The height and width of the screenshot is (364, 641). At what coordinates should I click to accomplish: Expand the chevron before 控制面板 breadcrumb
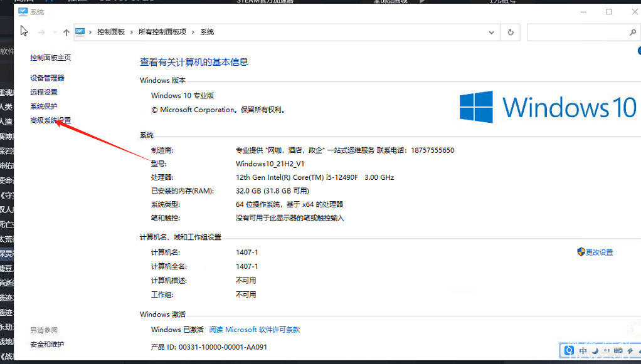pos(90,33)
